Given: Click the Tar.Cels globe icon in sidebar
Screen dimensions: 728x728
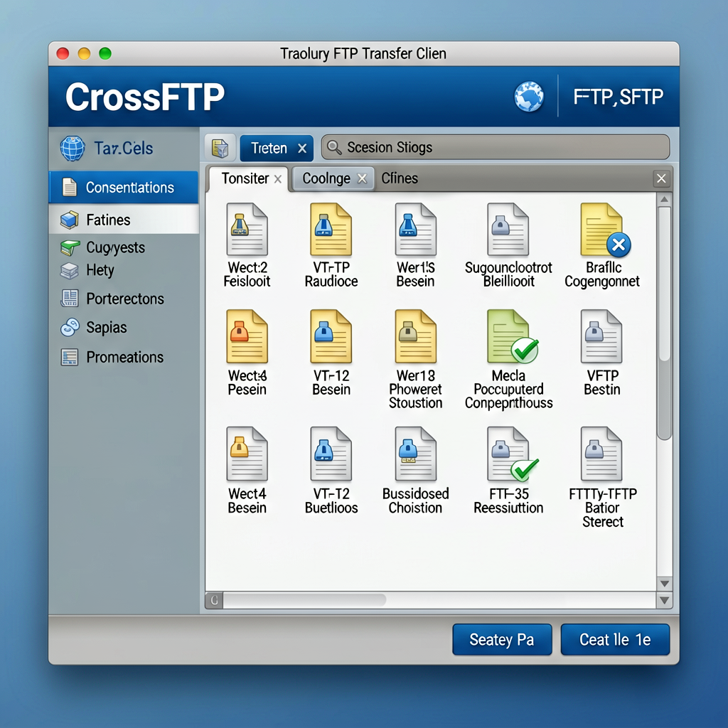Looking at the screenshot, I should (x=73, y=149).
